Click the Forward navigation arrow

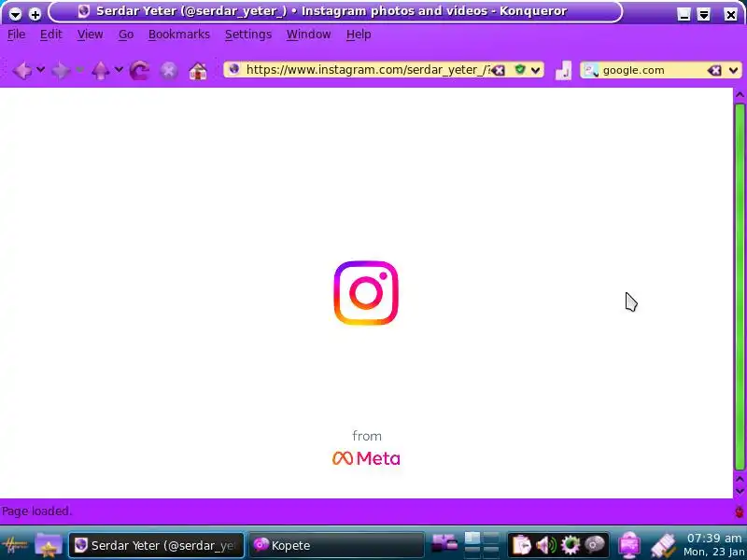pyautogui.click(x=61, y=71)
